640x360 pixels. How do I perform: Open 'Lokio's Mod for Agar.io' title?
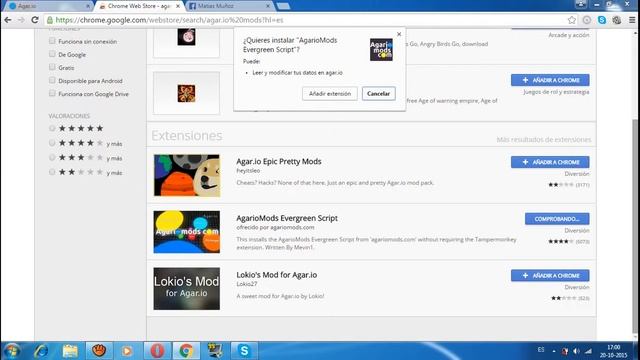click(276, 275)
